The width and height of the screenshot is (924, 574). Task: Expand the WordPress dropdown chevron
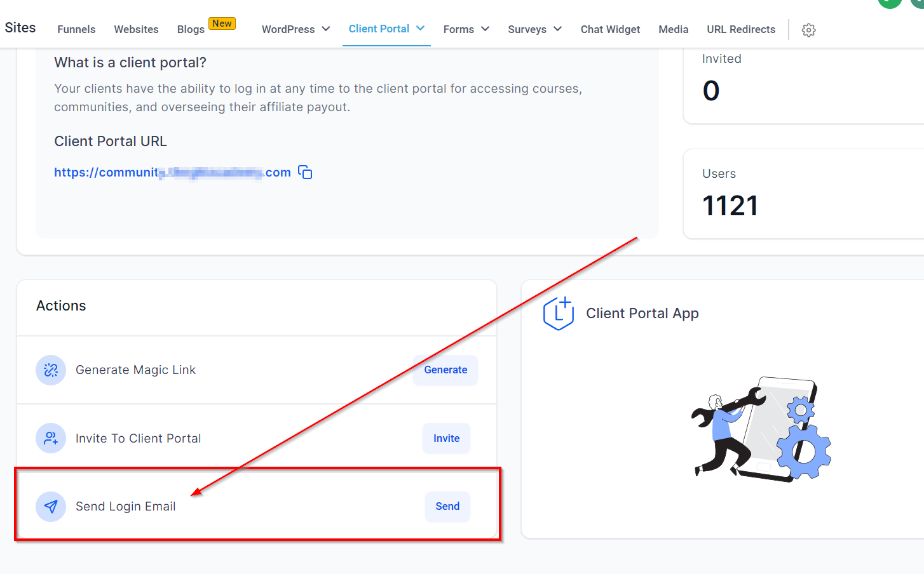(x=326, y=29)
